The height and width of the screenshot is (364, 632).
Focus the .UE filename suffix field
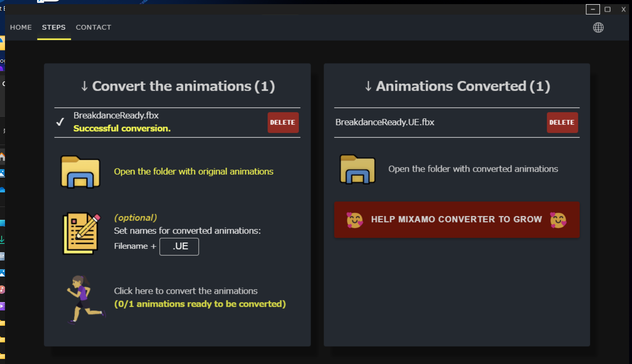click(179, 246)
